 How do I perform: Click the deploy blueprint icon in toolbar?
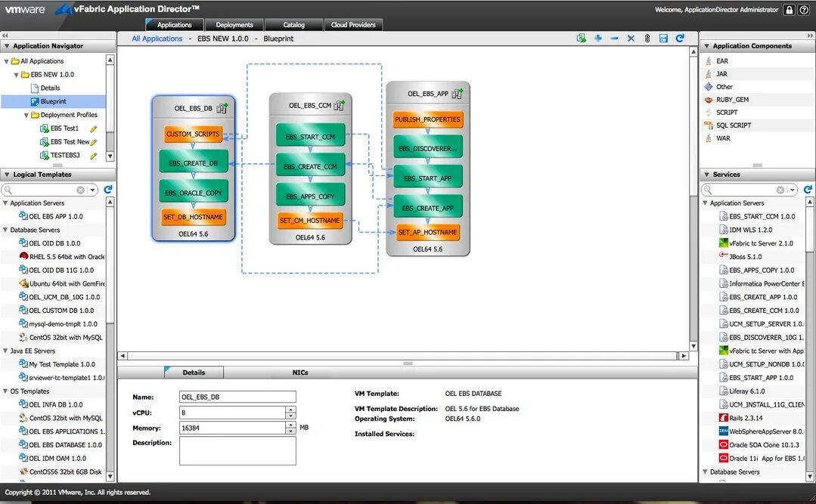coord(582,39)
